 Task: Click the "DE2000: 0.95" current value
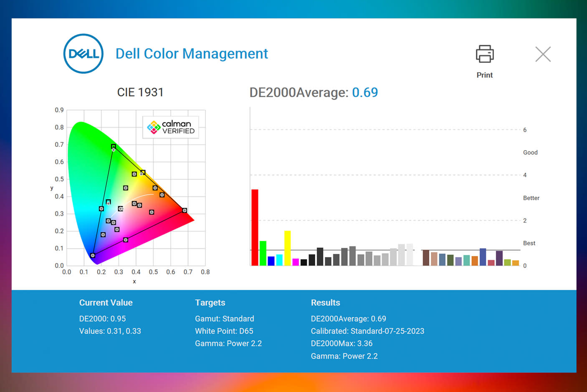click(102, 319)
